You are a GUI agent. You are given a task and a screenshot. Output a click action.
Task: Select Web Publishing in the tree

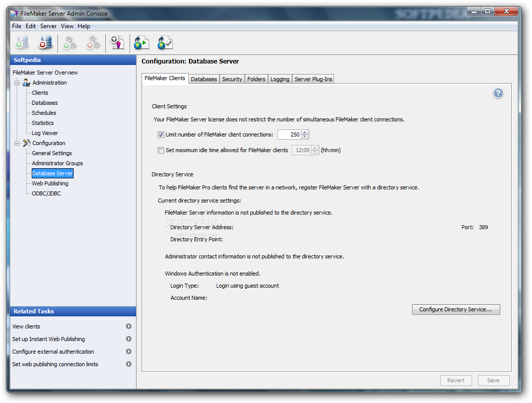click(x=50, y=183)
